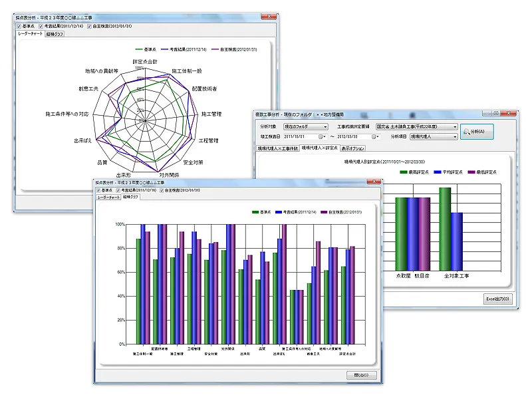
Task: Click chart title 現場代理人別評定点
Action: pyautogui.click(x=384, y=162)
